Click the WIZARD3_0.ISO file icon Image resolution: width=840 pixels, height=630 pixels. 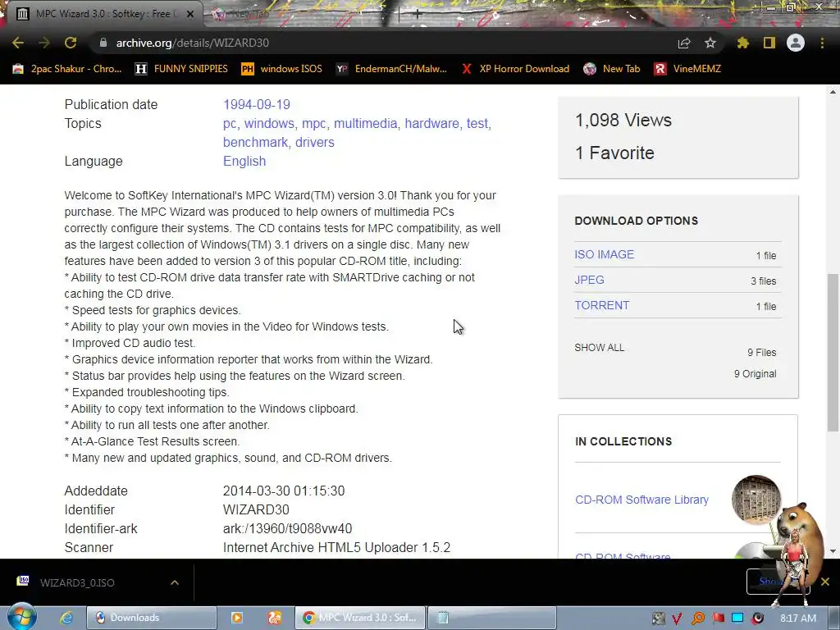click(x=22, y=582)
